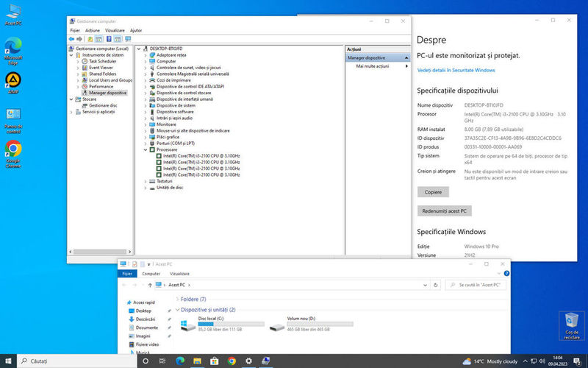Open notification center icon in system tray
This screenshot has height=368, width=588.
(x=578, y=361)
